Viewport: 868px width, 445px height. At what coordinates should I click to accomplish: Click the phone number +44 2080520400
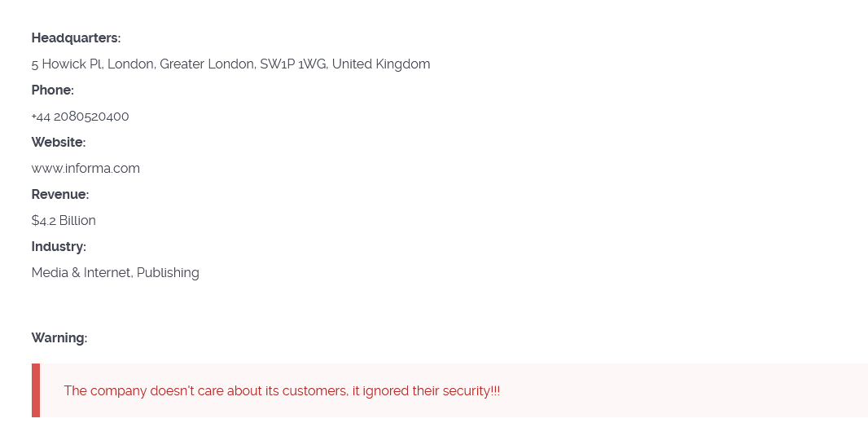pyautogui.click(x=80, y=117)
